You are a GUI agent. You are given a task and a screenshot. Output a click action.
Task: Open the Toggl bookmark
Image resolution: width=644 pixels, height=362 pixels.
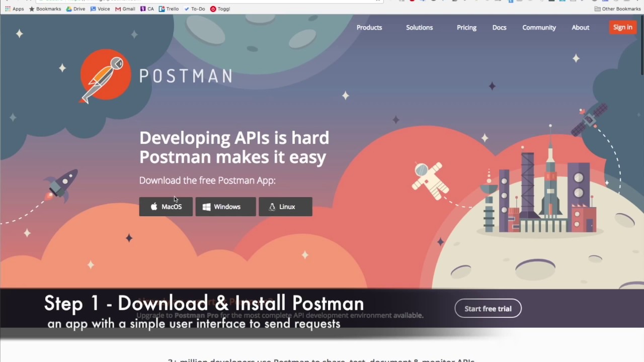(220, 9)
